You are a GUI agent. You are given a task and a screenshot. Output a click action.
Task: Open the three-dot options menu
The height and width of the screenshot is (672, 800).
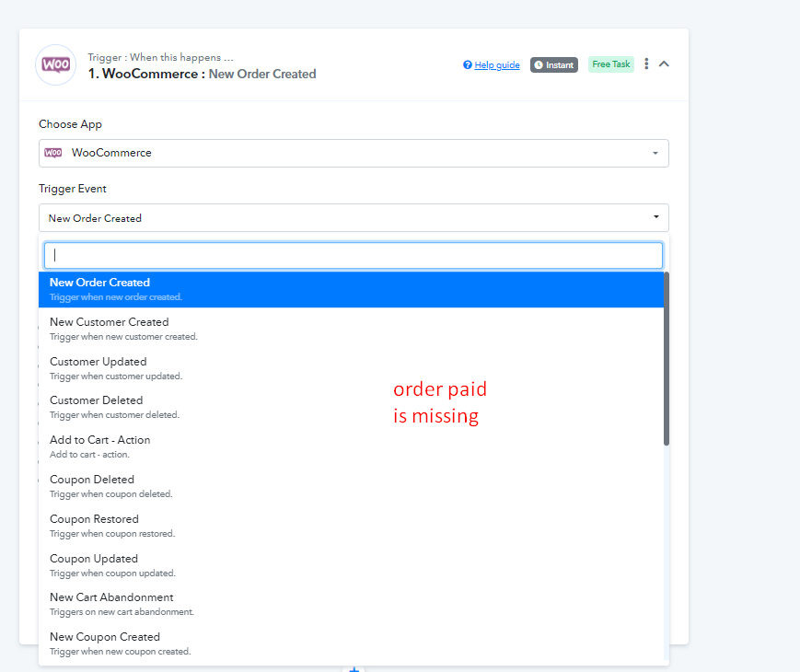click(646, 64)
